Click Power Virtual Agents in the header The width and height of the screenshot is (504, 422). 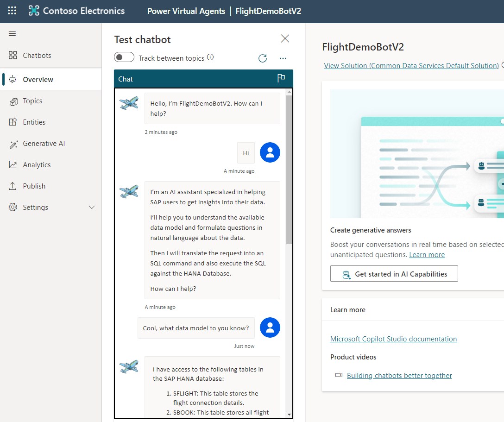tap(186, 11)
